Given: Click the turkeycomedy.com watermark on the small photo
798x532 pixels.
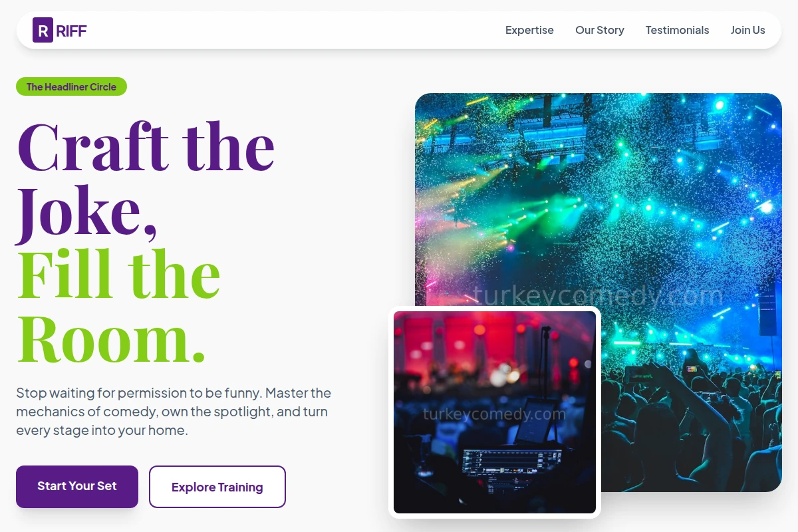Looking at the screenshot, I should (495, 414).
